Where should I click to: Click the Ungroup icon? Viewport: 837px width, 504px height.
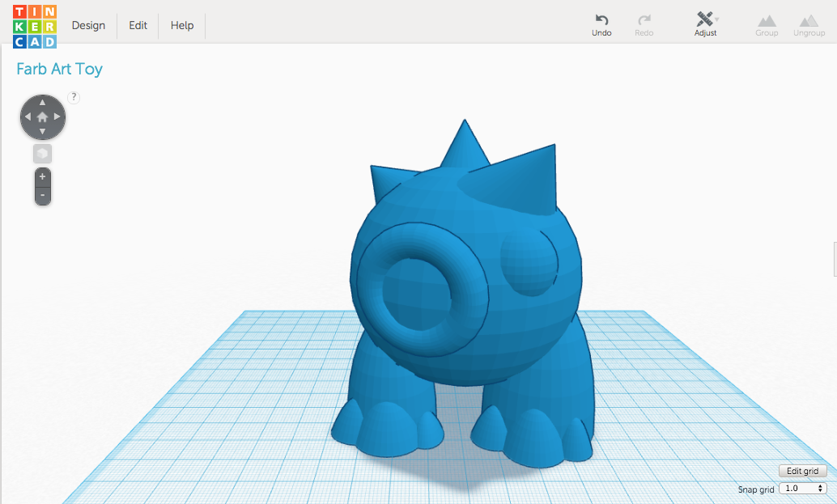[x=808, y=20]
